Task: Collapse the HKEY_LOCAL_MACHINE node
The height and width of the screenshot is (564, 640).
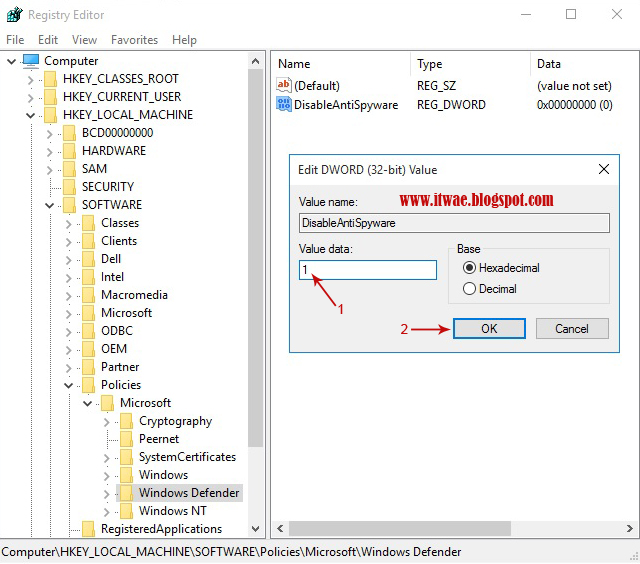Action: pos(31,115)
